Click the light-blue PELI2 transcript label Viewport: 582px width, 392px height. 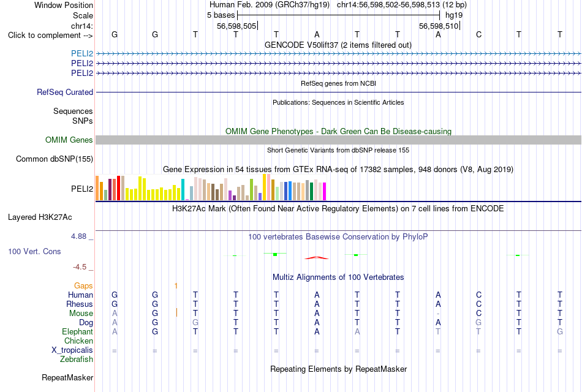click(x=82, y=53)
